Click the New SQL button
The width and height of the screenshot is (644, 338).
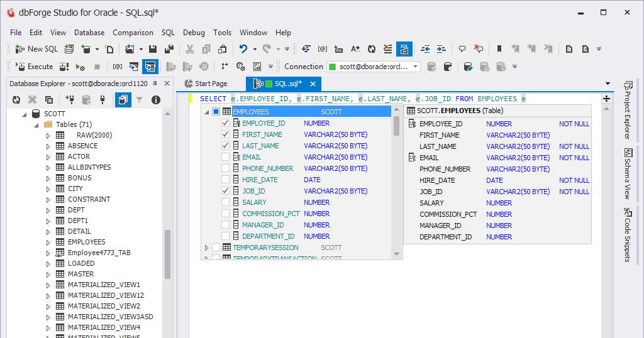point(36,49)
